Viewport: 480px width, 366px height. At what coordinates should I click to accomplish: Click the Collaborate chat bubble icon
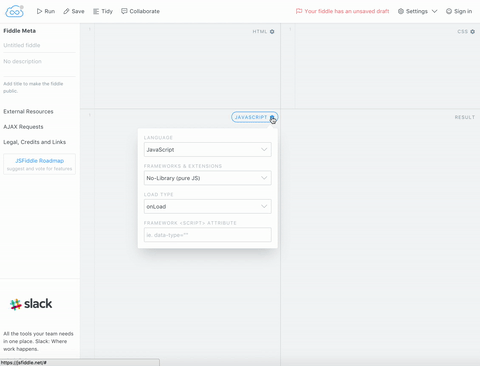pos(124,11)
